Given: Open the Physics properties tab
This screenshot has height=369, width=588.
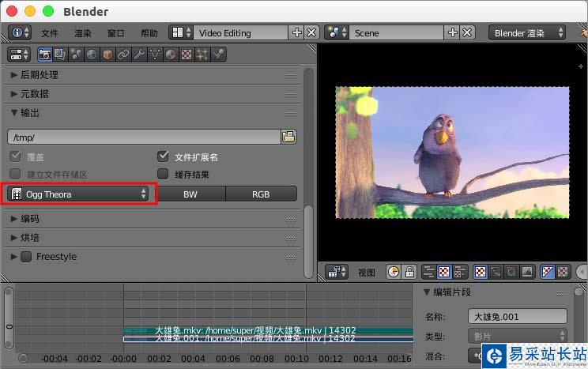Looking at the screenshot, I should 218,55.
